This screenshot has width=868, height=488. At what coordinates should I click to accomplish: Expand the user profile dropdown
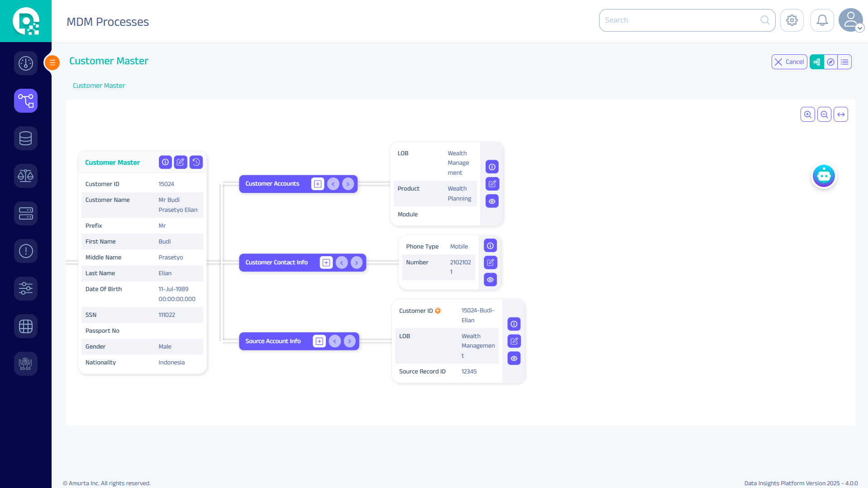859,28
